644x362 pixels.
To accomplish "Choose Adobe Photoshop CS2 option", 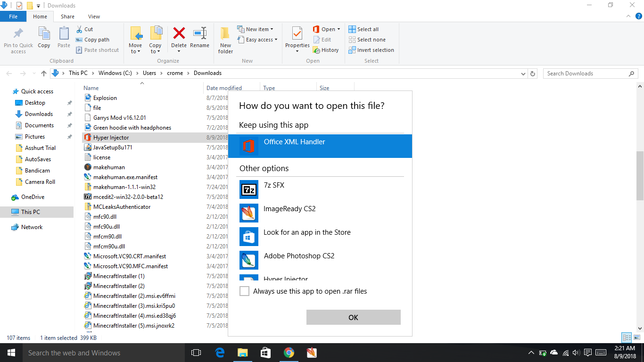I will (x=320, y=260).
